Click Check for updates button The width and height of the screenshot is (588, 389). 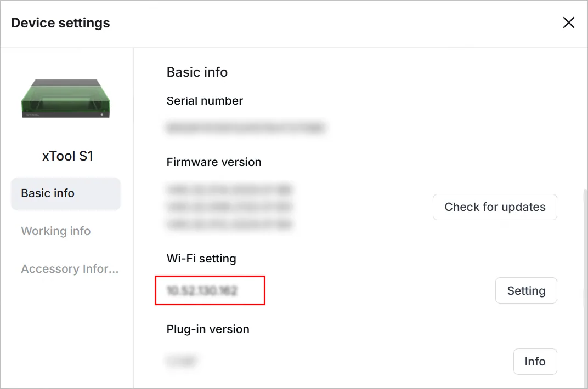point(495,207)
